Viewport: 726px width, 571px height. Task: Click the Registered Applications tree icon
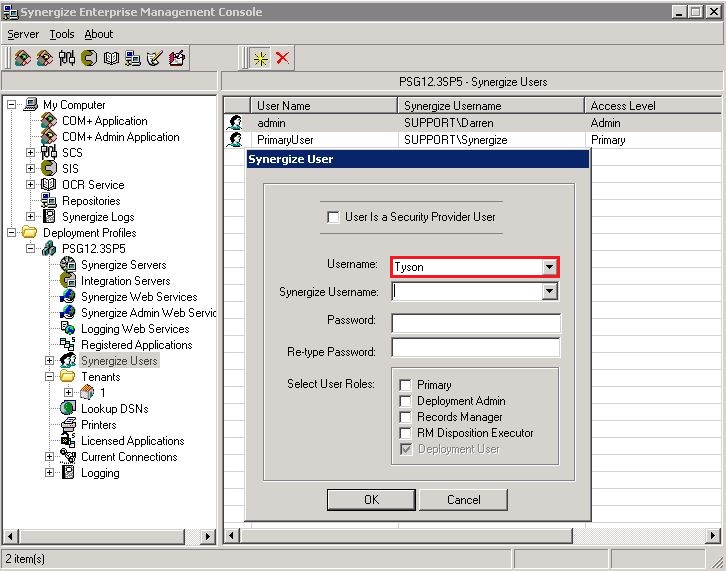pos(68,344)
